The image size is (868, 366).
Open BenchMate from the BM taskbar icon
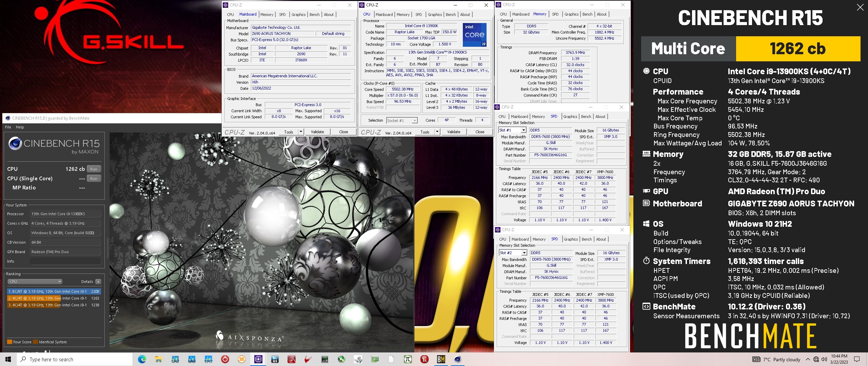tap(441, 359)
